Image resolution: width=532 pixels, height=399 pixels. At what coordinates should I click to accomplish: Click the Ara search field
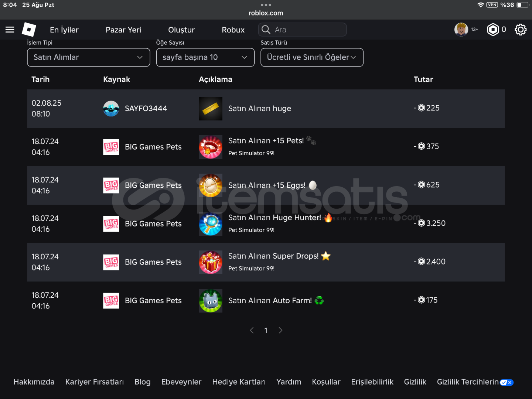[x=303, y=30]
